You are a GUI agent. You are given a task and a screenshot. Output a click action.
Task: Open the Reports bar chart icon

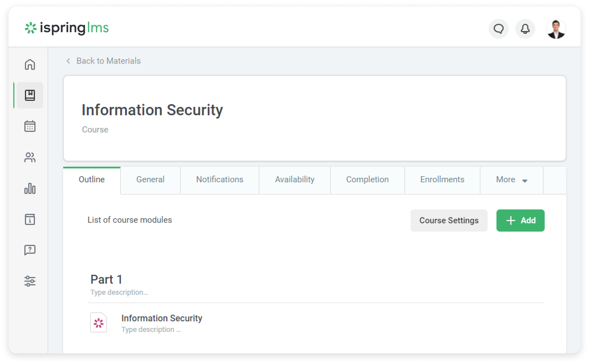pyautogui.click(x=30, y=188)
